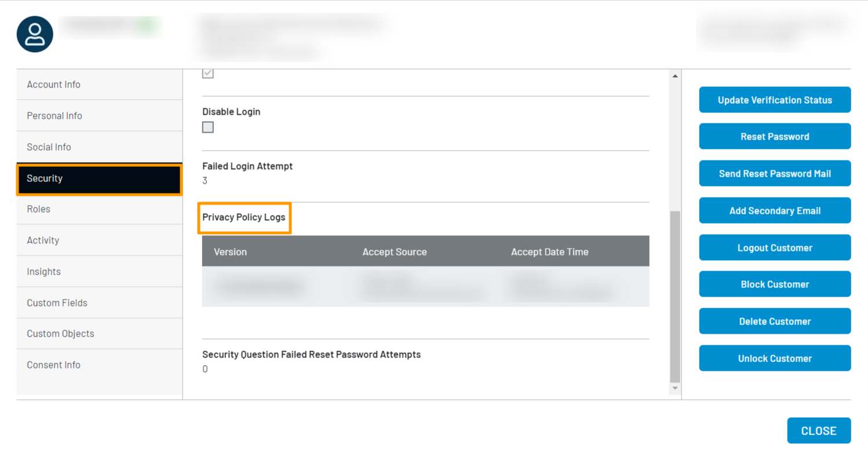The image size is (868, 456).
Task: Click the Block Customer button
Action: pyautogui.click(x=775, y=284)
